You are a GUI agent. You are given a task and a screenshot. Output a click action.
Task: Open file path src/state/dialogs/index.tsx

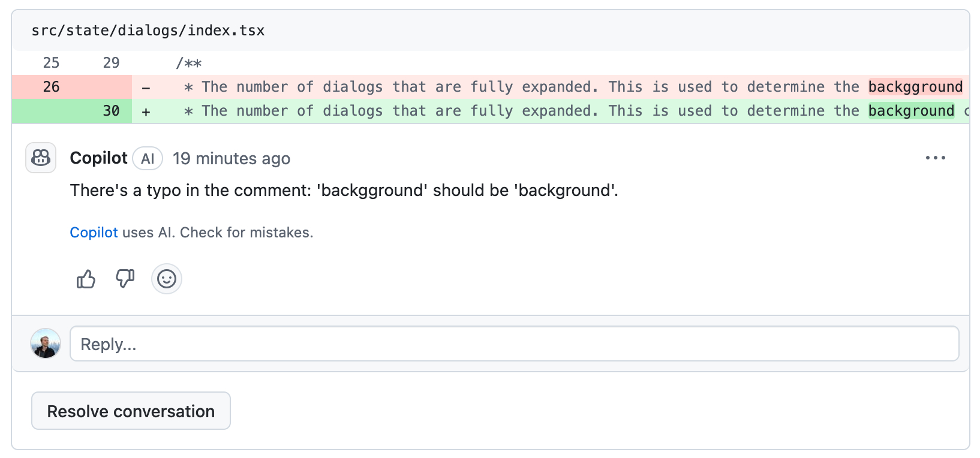(x=148, y=31)
